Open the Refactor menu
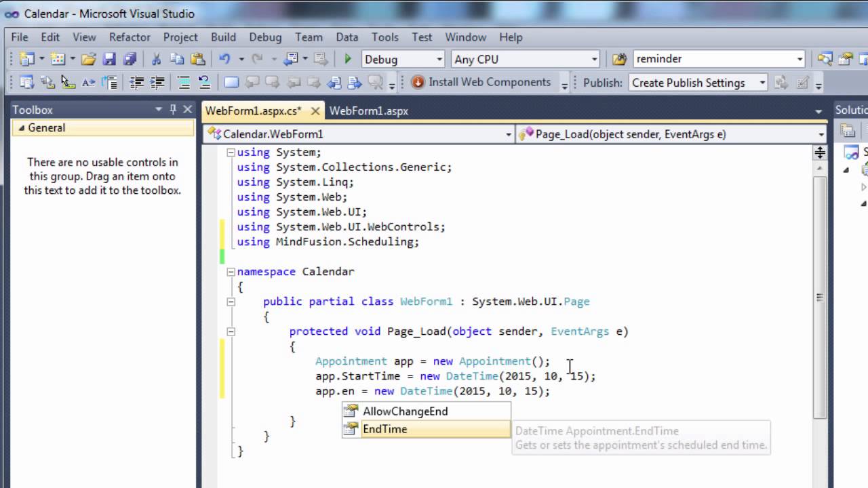 pyautogui.click(x=130, y=37)
